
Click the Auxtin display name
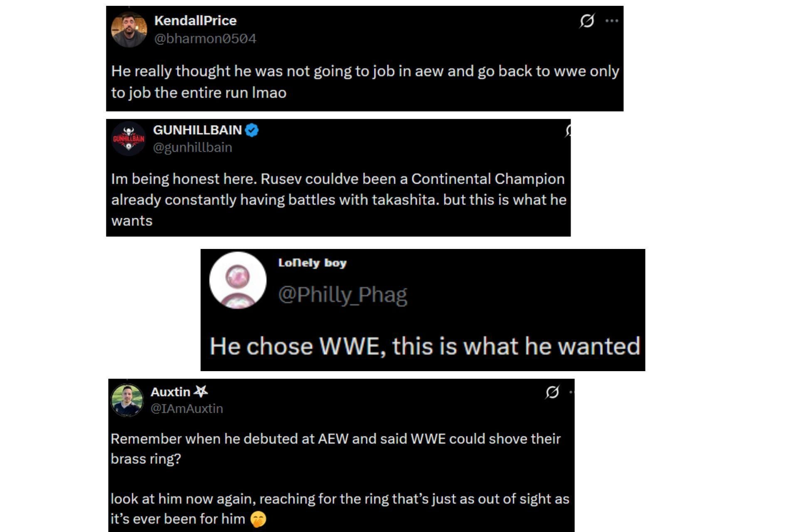coord(171,391)
